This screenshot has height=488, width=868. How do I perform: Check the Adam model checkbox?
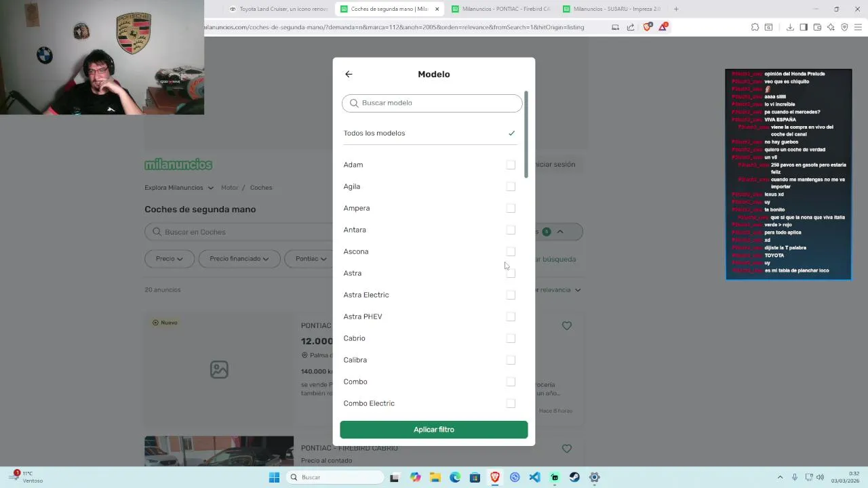click(x=511, y=165)
